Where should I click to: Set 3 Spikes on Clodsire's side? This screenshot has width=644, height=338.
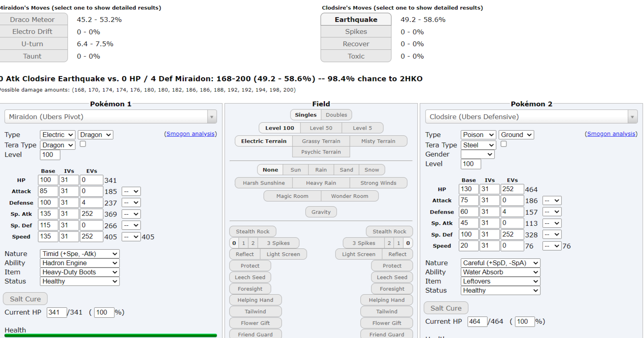364,243
